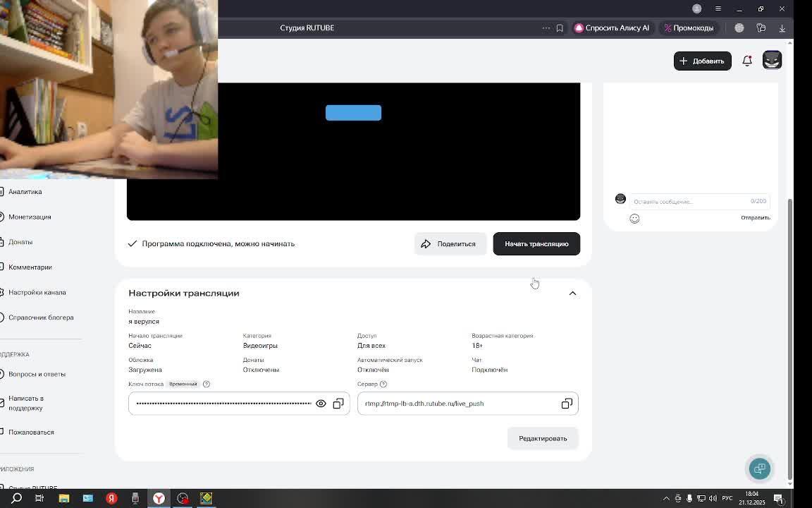Click the Редактировать button
Viewport: 812px width, 508px height.
pyautogui.click(x=543, y=439)
